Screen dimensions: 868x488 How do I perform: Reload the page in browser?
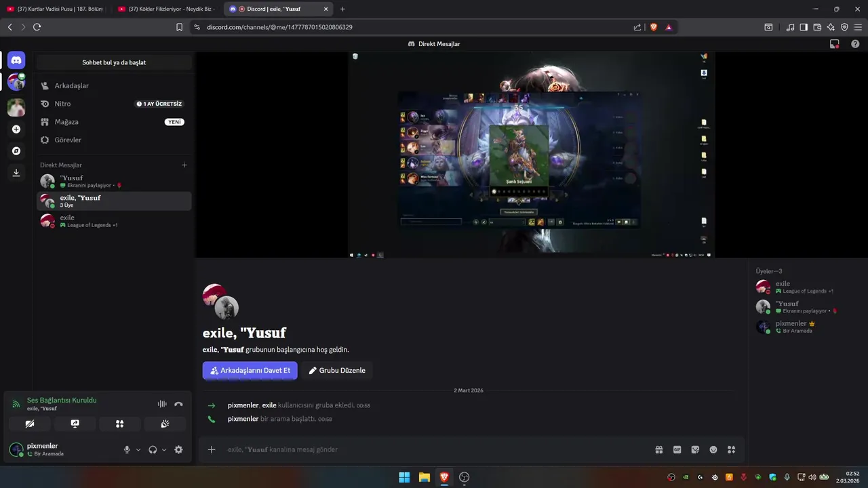(37, 27)
